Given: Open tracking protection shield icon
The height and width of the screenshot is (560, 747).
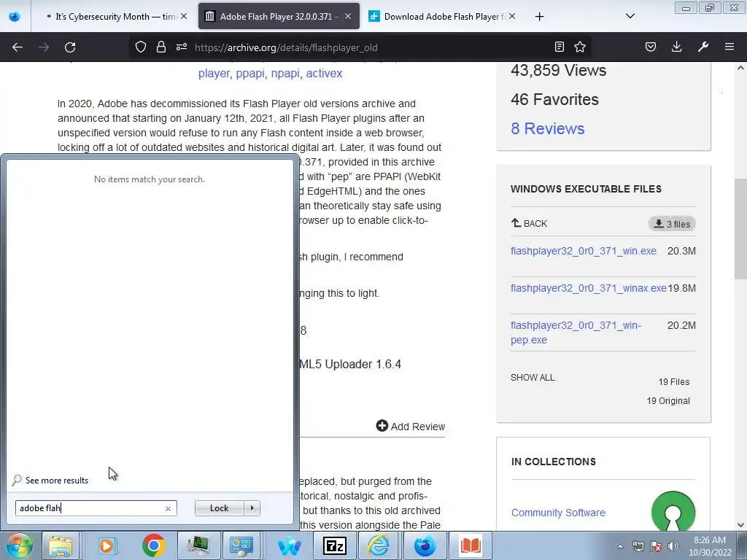Looking at the screenshot, I should pyautogui.click(x=141, y=47).
